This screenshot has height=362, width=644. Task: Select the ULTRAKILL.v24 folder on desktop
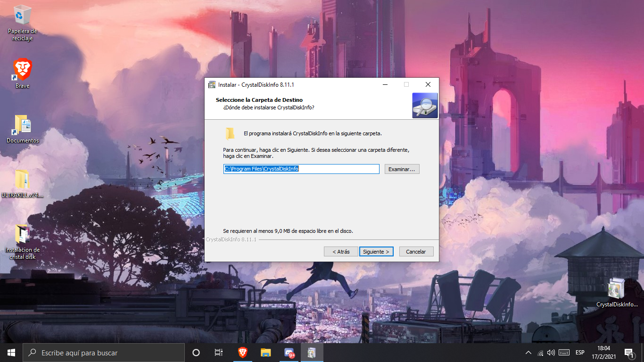[x=22, y=184]
